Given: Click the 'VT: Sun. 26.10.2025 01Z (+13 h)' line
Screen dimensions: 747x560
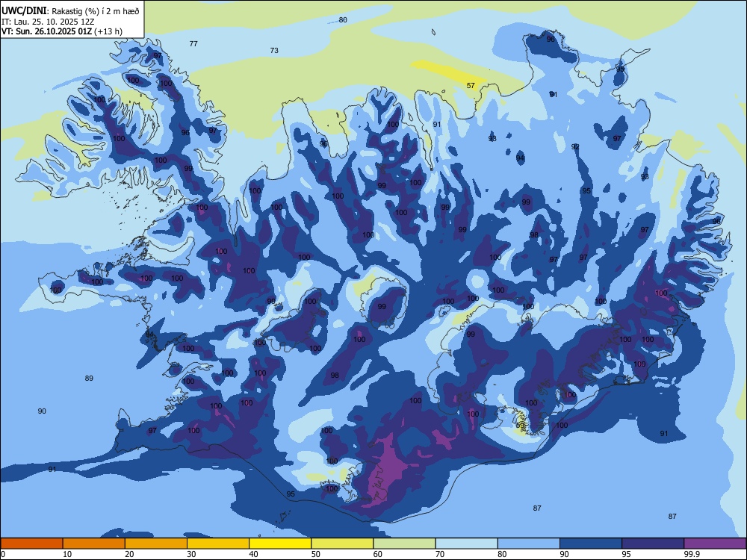Looking at the screenshot, I should coord(62,31).
